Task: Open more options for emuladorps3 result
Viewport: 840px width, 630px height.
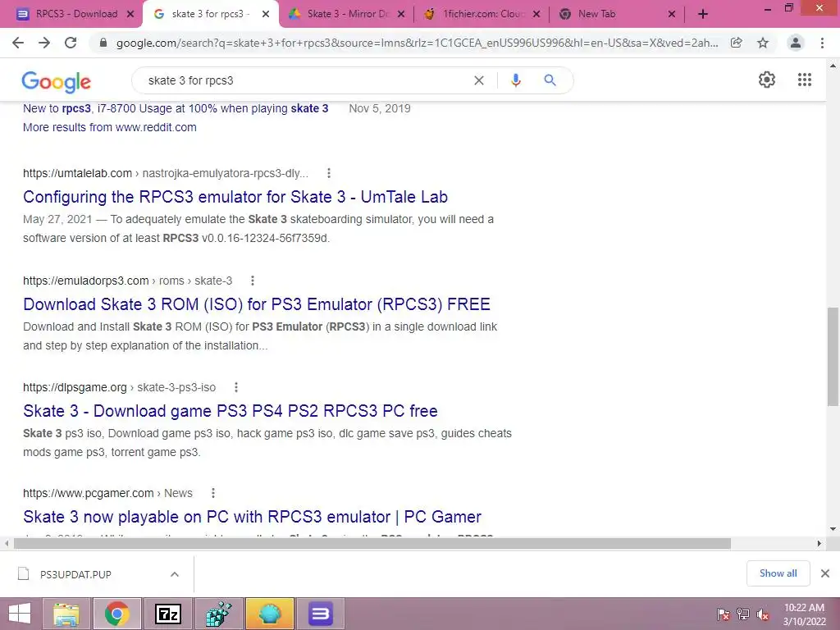Action: pos(253,281)
